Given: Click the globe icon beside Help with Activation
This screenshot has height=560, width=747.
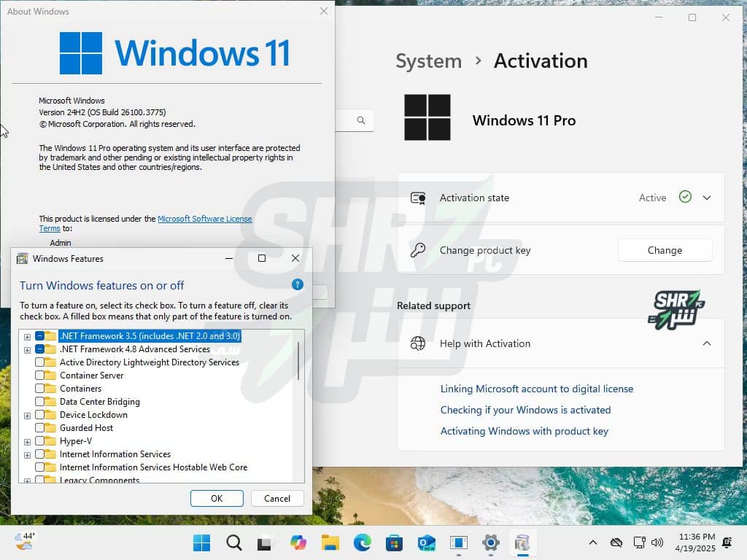Looking at the screenshot, I should tap(418, 343).
